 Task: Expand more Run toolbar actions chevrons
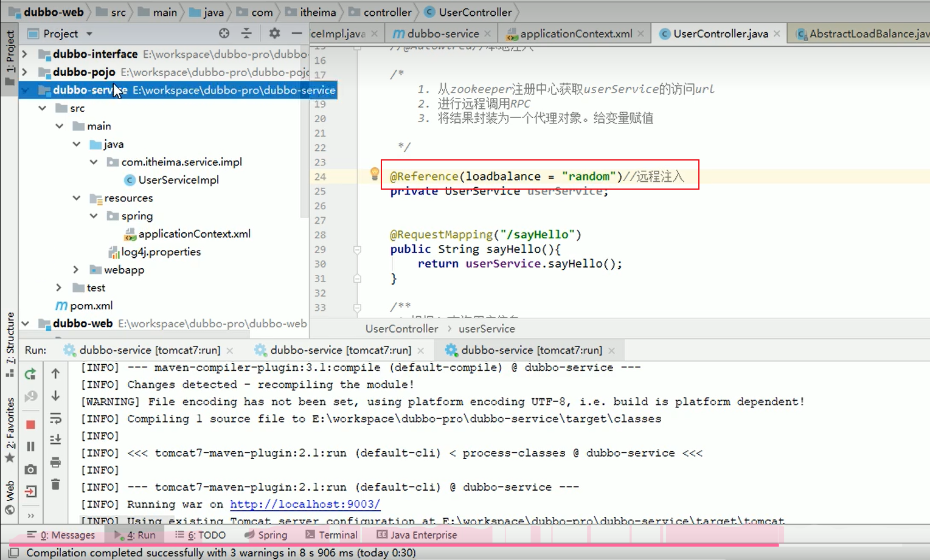tap(30, 516)
